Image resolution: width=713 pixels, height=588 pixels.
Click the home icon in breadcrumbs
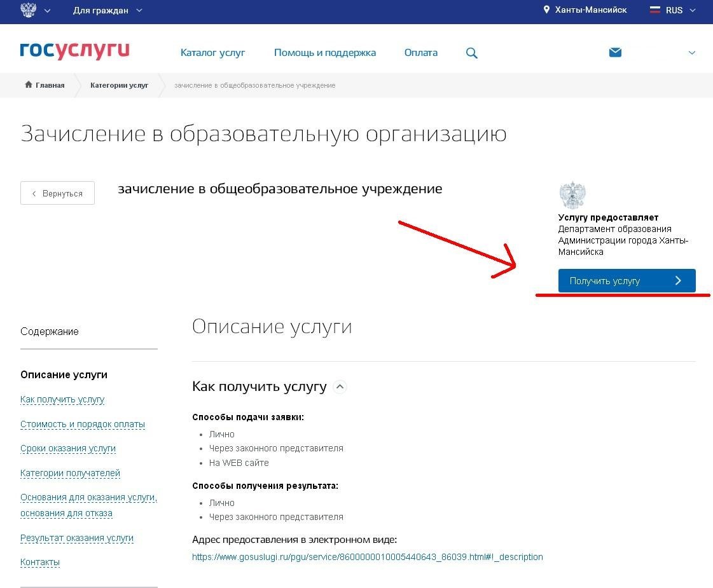point(28,85)
